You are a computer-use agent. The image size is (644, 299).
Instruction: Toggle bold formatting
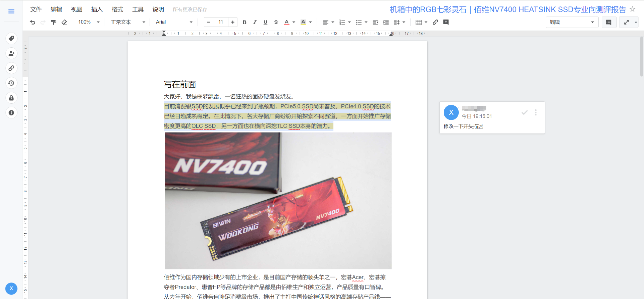click(x=245, y=22)
